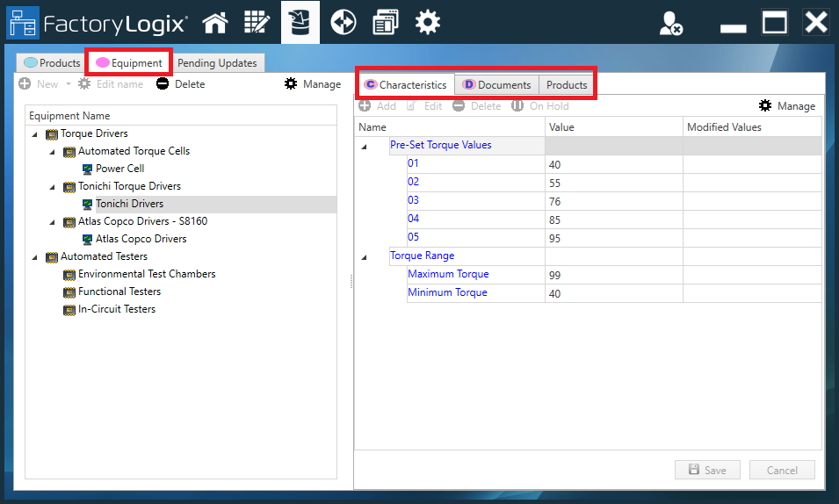Viewport: 839px width, 504px height.
Task: Click the Edit characteristic button
Action: (424, 106)
